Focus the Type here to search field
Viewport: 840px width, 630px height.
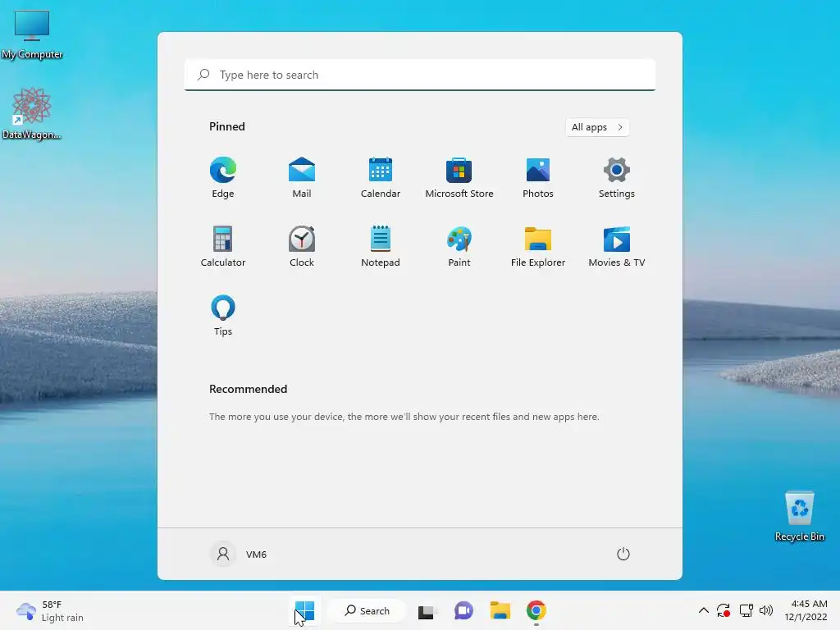point(420,75)
